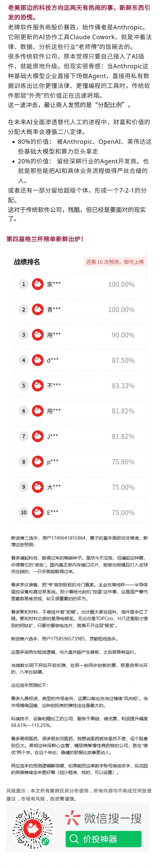Select the rank 10 number badge
Viewport: 160px width, 868px height.
(24, 512)
